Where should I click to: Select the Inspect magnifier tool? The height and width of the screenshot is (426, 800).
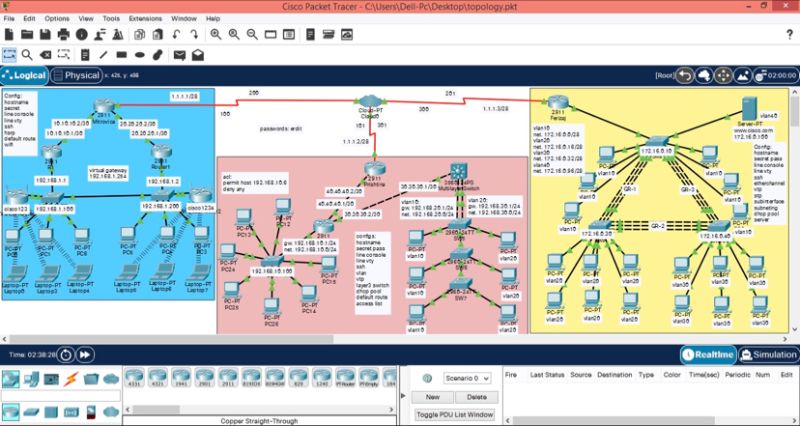pyautogui.click(x=27, y=54)
